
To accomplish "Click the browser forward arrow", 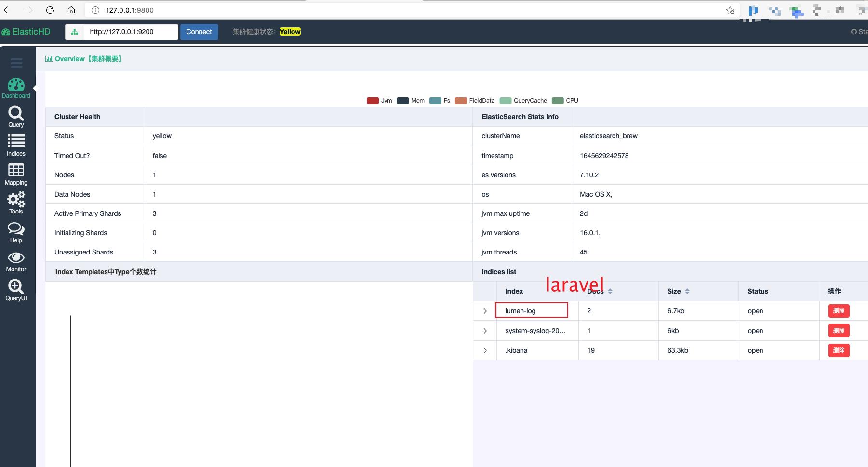I will 29,10.
